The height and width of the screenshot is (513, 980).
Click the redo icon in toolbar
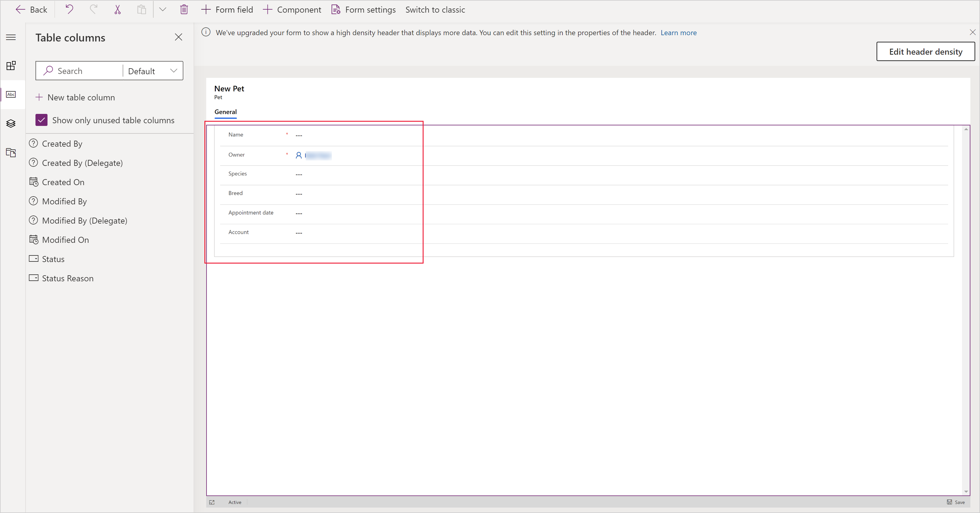(93, 9)
